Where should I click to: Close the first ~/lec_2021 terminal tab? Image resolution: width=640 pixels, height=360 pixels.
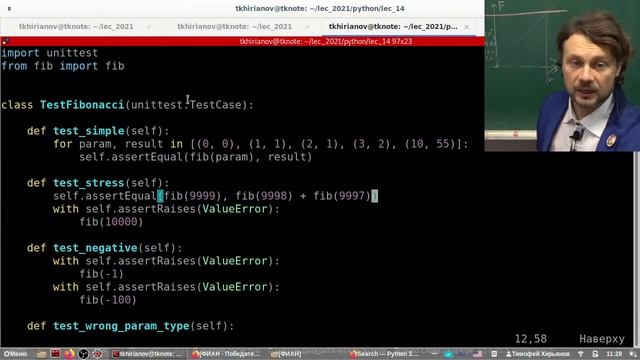point(149,27)
